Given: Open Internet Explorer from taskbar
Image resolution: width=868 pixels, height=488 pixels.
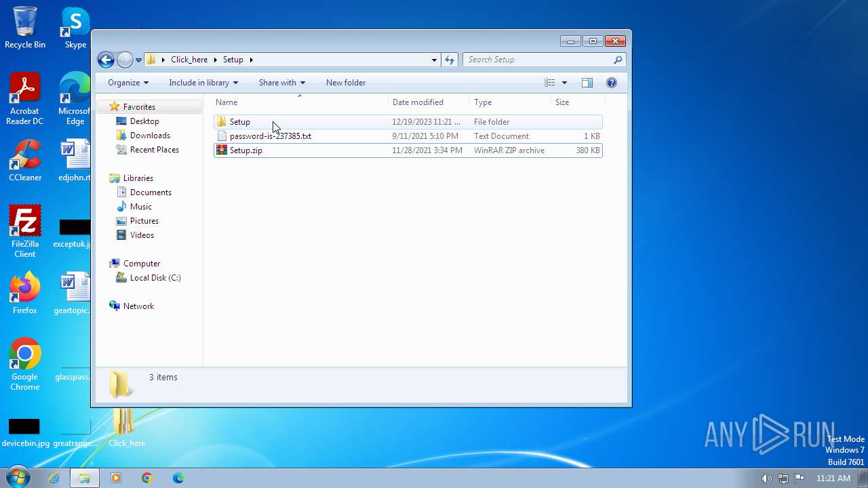Looking at the screenshot, I should click(x=54, y=478).
